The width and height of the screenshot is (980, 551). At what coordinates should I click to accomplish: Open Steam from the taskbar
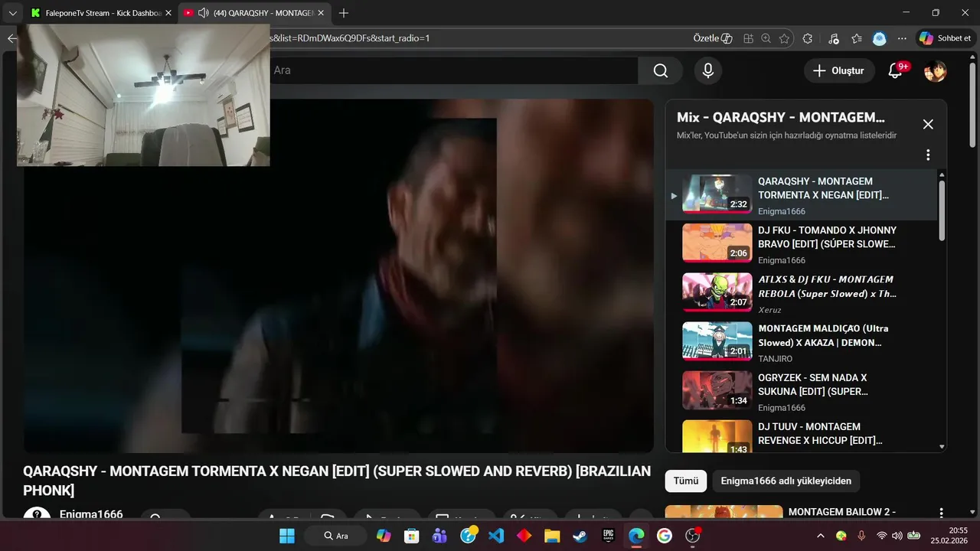point(580,536)
